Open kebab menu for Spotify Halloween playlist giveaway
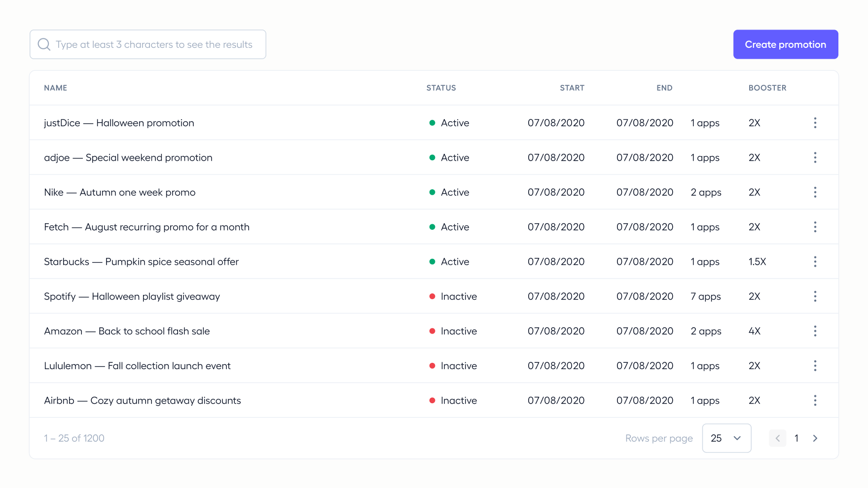Screen dimensions: 868x488 point(815,296)
